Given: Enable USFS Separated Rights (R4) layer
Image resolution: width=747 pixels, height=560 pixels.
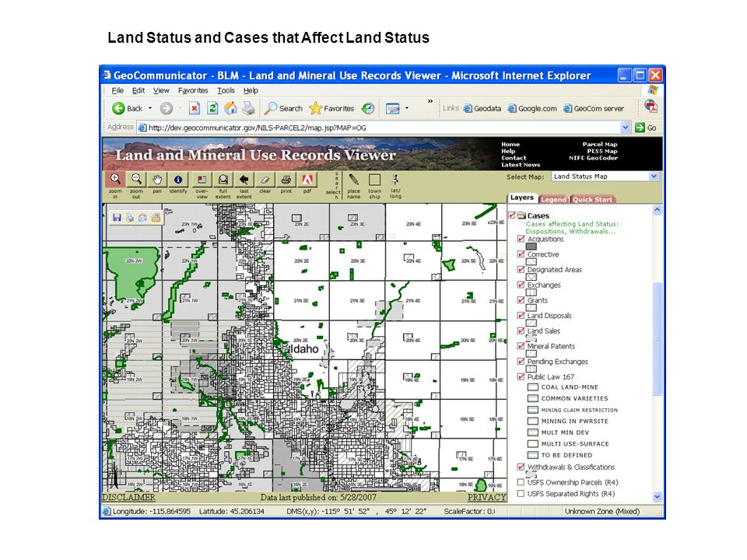Looking at the screenshot, I should 521,493.
